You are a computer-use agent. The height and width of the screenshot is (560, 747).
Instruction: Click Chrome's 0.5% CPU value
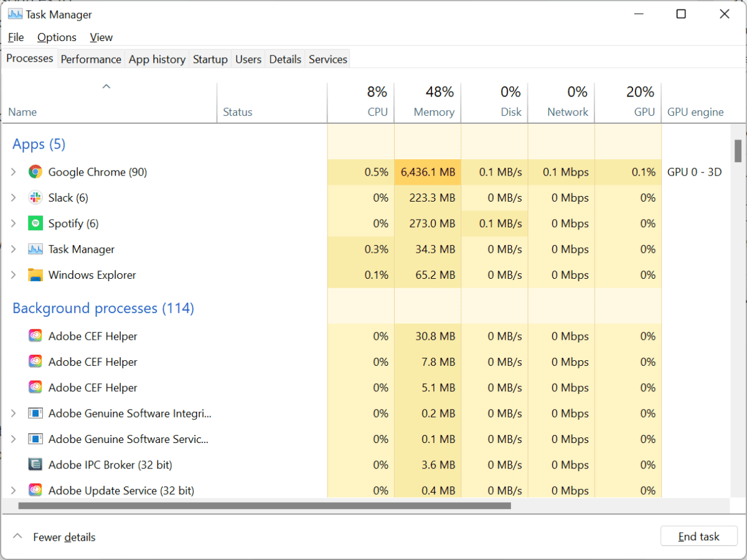point(376,172)
